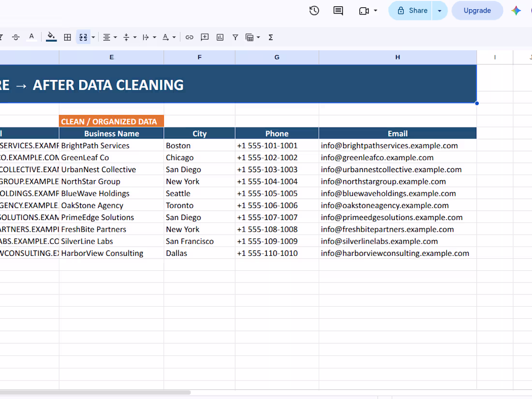532x399 pixels.
Task: Select the info@greenleafco.example.com cell
Action: tap(398, 158)
